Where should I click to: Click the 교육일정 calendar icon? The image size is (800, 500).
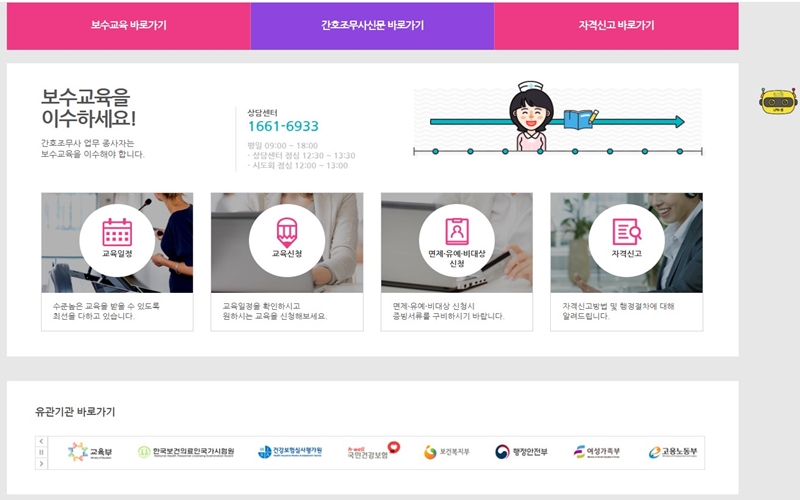pos(117,233)
